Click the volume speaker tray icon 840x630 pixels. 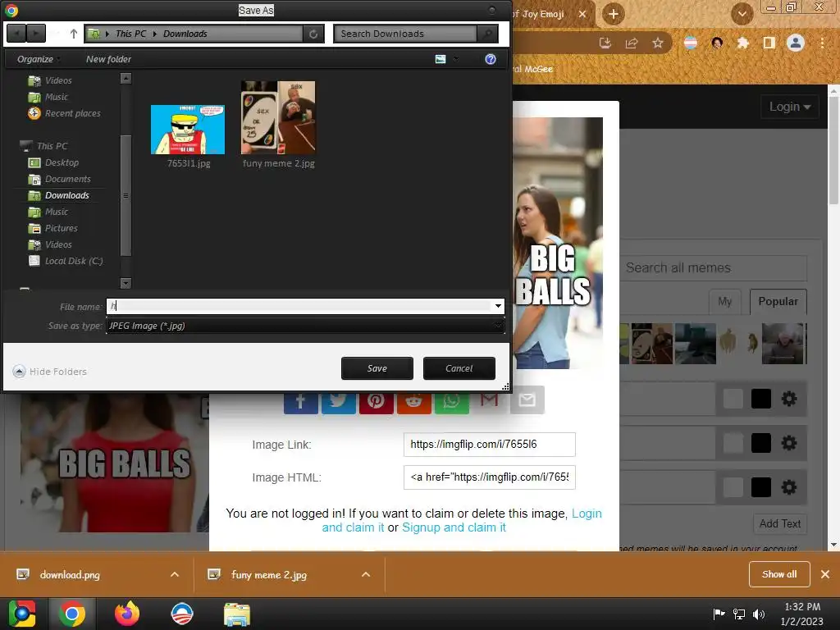pos(759,614)
